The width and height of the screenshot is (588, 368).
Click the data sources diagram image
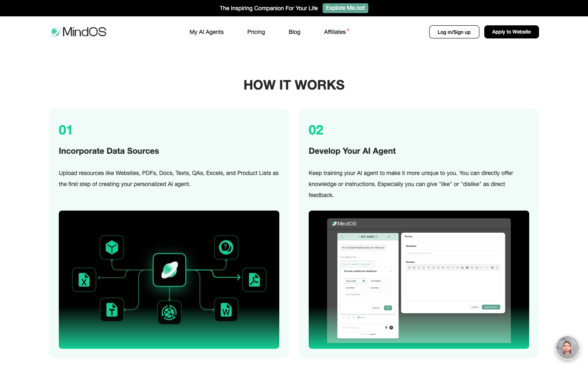pos(169,280)
